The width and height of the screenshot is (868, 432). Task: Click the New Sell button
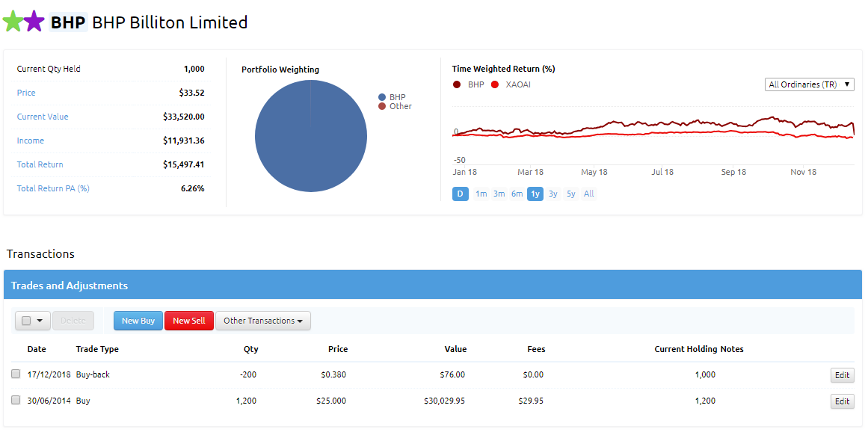point(188,321)
